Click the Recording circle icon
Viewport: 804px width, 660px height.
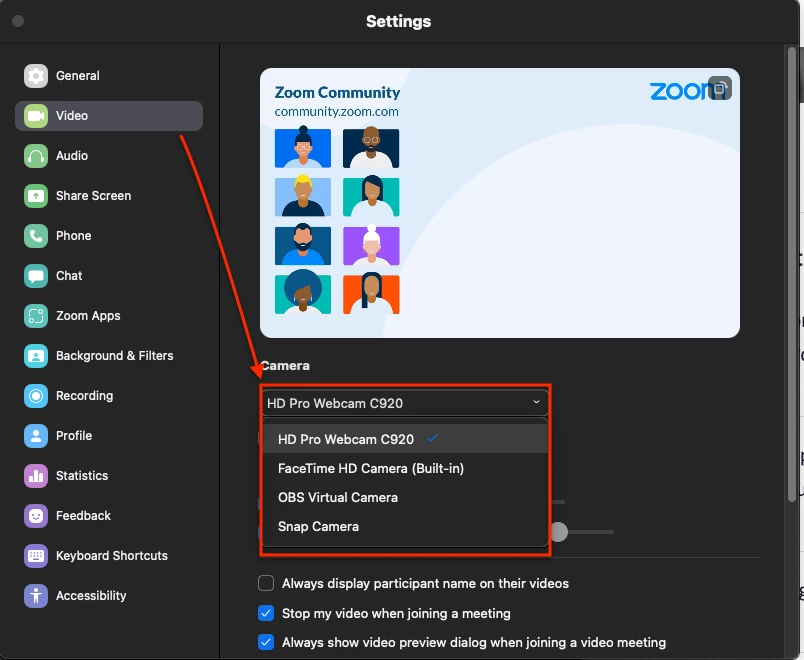pos(36,396)
